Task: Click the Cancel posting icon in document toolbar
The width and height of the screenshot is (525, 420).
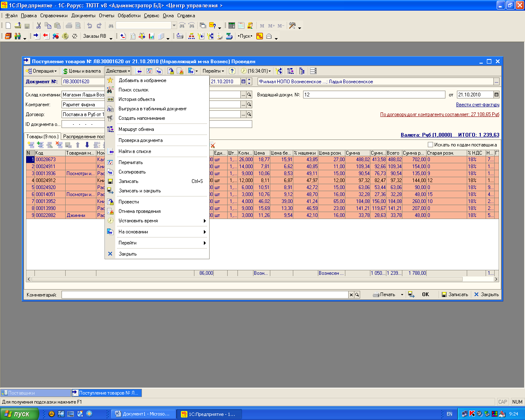Action: 180,71
